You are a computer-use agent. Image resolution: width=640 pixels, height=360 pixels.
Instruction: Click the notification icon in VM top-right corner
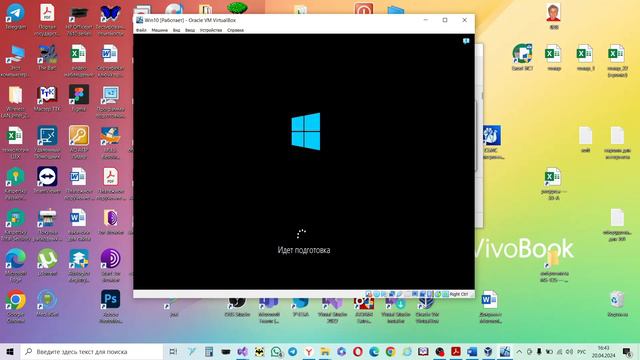466,41
